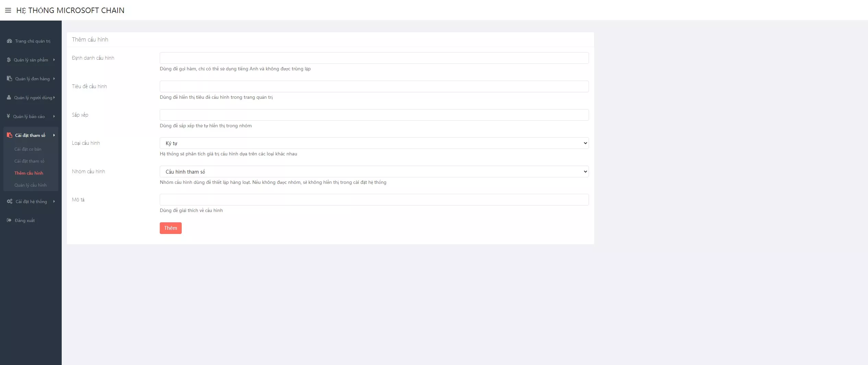This screenshot has height=365, width=868.
Task: Click the hamburger menu icon
Action: [8, 10]
